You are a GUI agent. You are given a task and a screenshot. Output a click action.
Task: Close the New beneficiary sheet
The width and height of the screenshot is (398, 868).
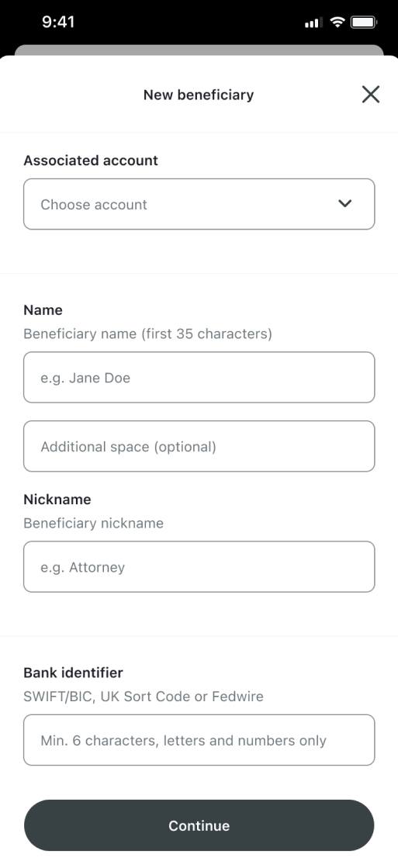coord(370,94)
